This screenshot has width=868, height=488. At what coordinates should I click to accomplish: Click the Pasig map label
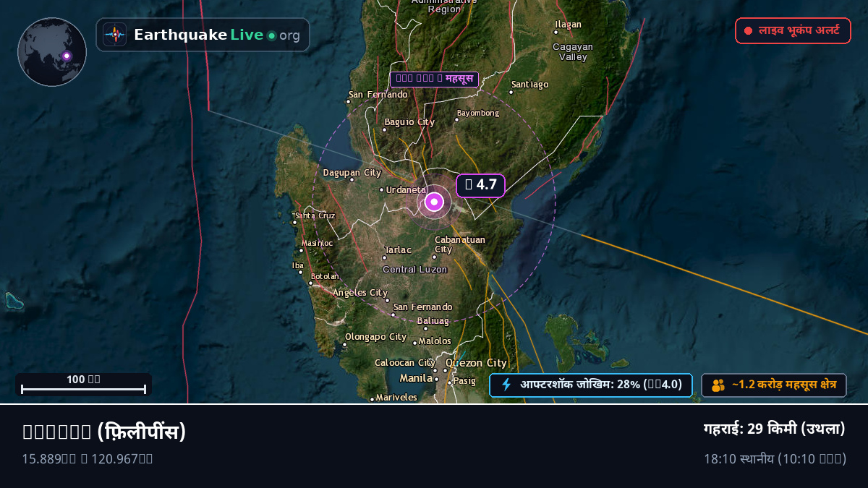point(464,381)
